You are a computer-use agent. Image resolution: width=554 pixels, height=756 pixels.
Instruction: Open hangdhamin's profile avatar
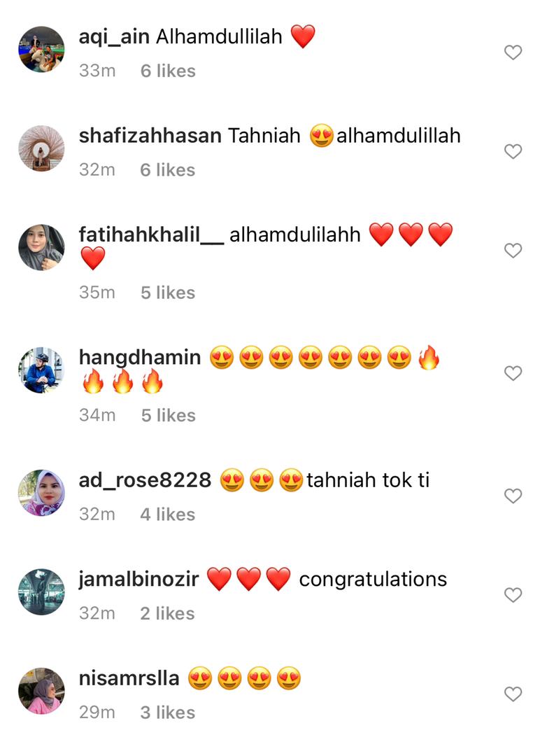[x=41, y=370]
